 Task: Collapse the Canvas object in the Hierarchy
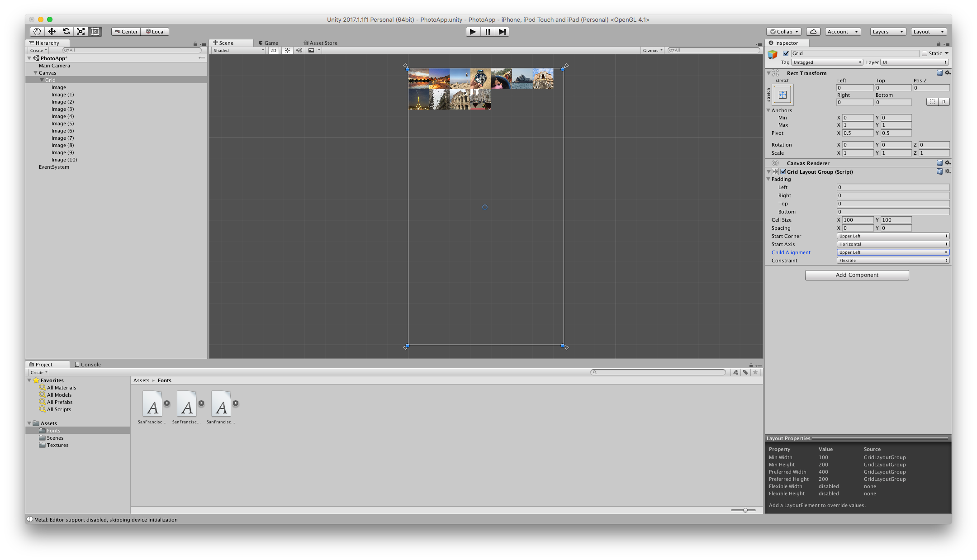point(35,72)
